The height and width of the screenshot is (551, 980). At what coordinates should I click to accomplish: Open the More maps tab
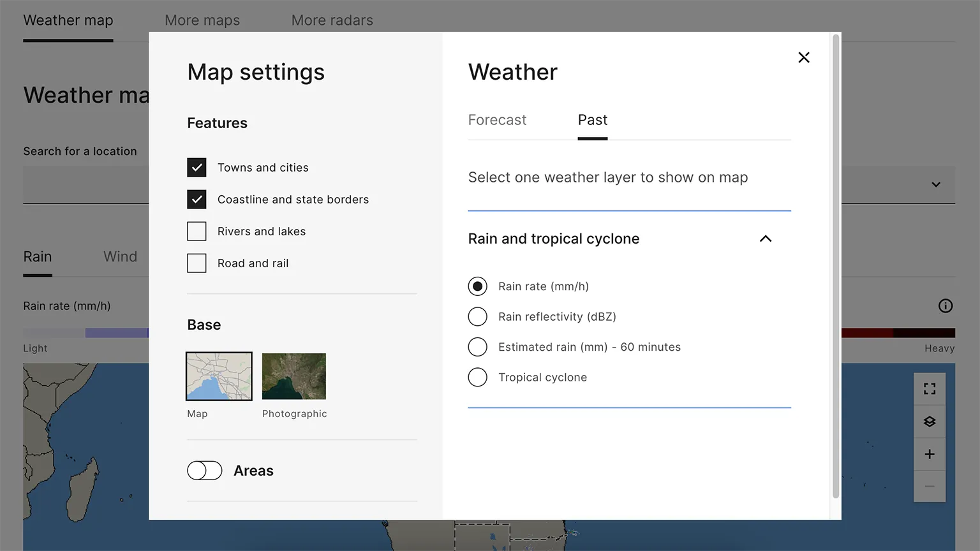(202, 20)
